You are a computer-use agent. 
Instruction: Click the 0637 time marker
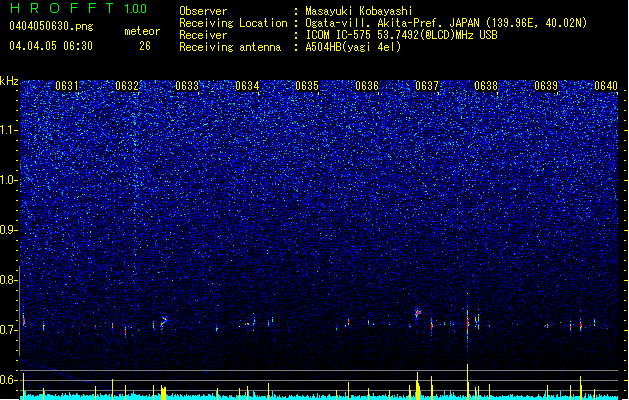[427, 86]
